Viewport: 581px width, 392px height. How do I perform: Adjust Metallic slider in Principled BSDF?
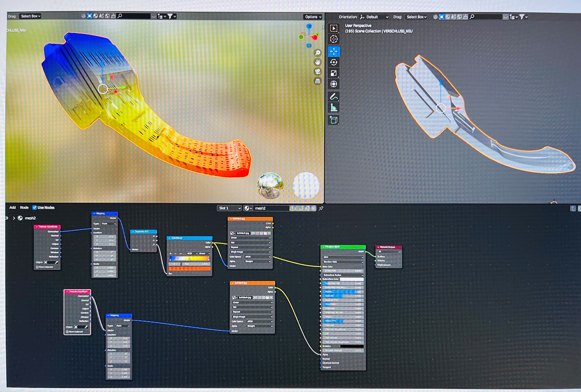(343, 292)
